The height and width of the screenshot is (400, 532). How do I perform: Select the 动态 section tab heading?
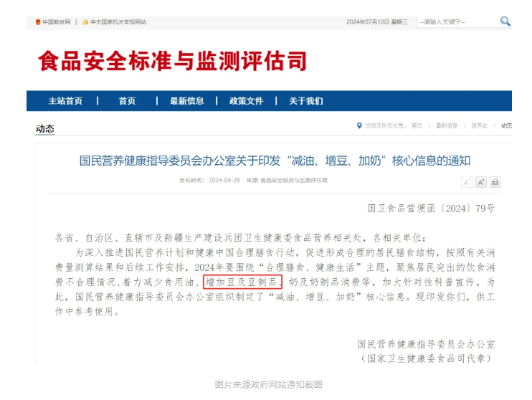click(44, 129)
